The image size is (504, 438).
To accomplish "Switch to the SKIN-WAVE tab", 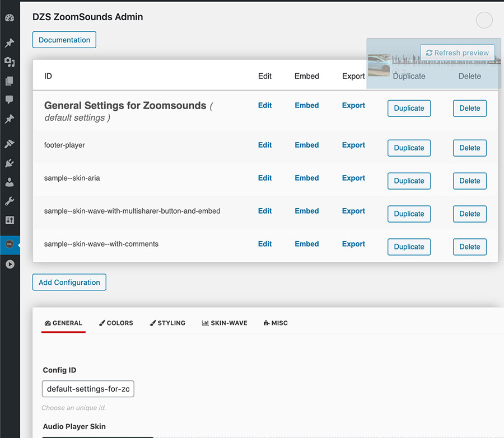I will point(225,323).
